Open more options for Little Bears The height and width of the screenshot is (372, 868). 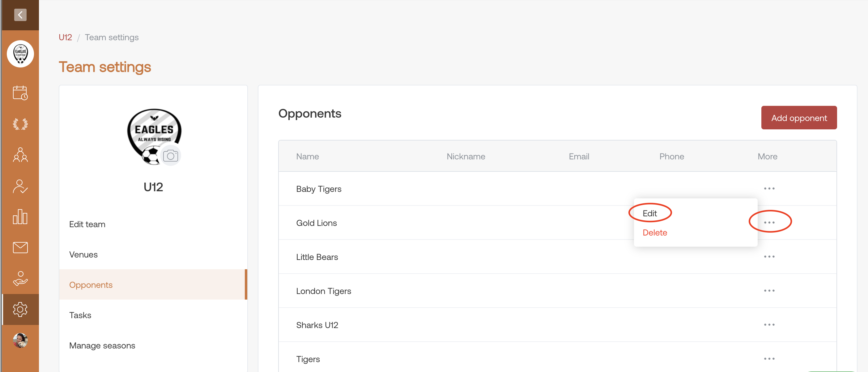point(769,257)
